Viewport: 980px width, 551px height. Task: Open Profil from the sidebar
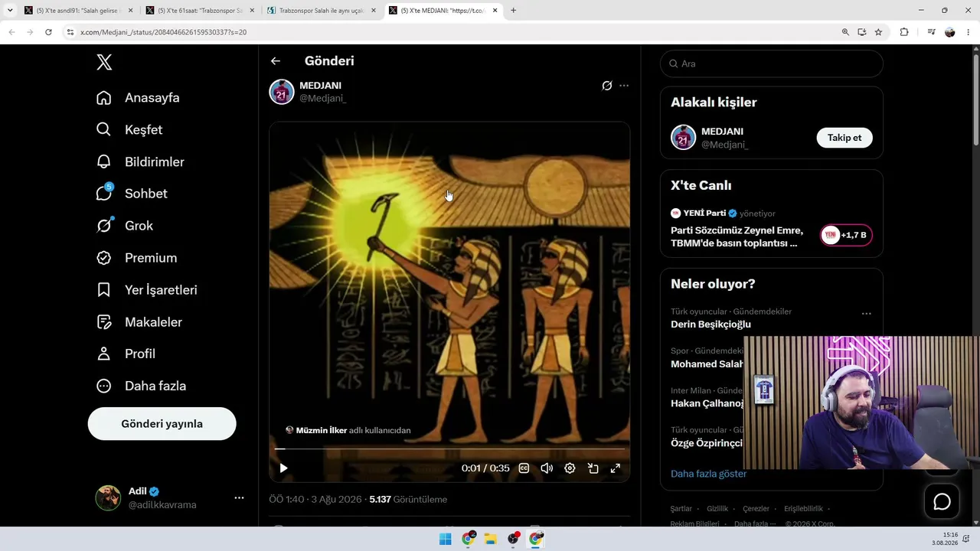126,354
